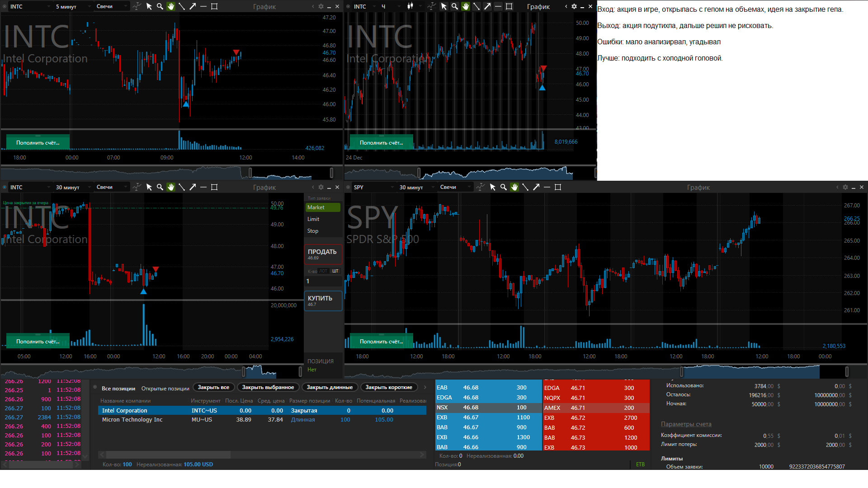
Task: Select magnifier tool in INTC 30-minute chart
Action: click(x=160, y=187)
